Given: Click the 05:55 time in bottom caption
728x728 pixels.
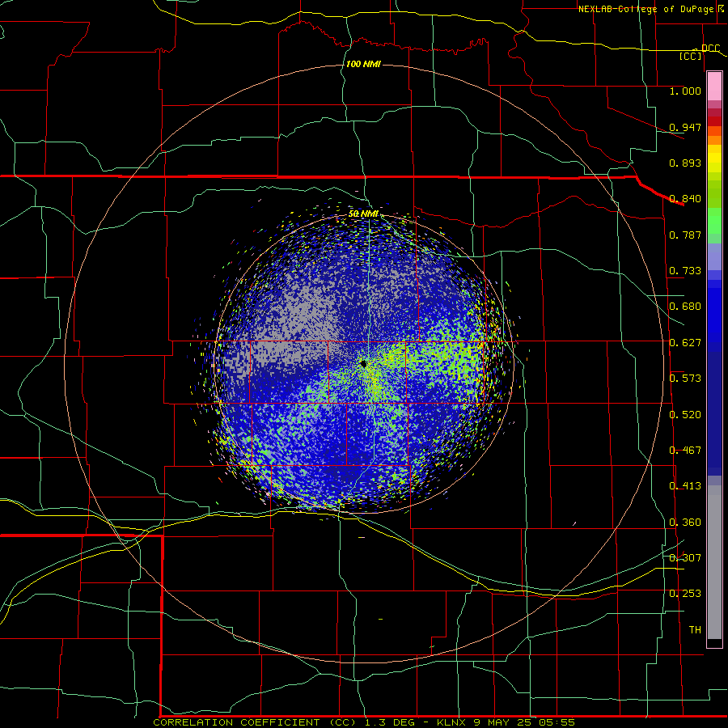Looking at the screenshot, I should (557, 722).
